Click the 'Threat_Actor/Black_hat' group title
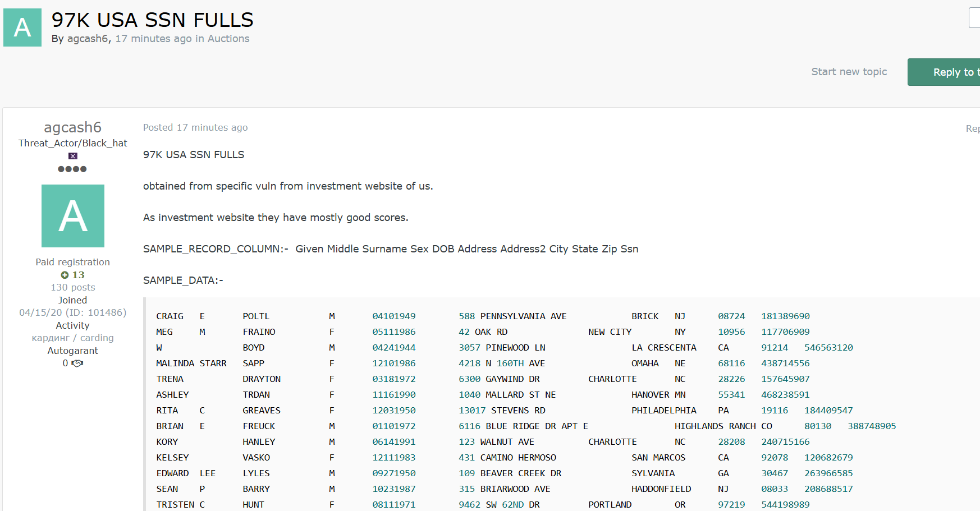 coord(73,143)
